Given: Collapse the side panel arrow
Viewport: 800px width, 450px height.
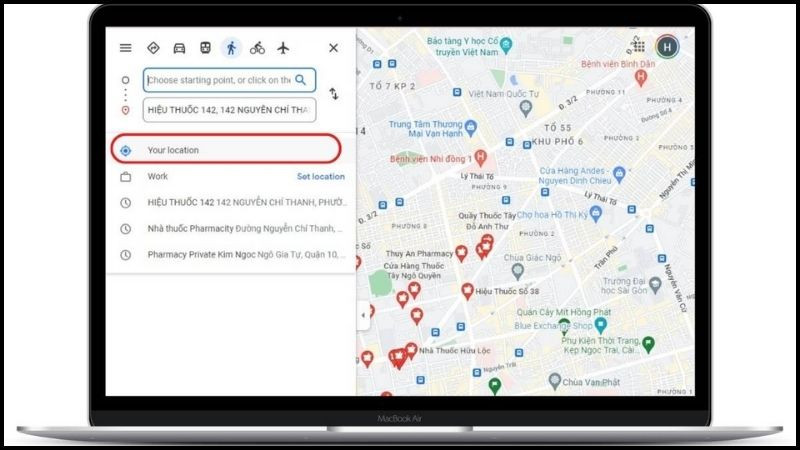Looking at the screenshot, I should (x=362, y=315).
